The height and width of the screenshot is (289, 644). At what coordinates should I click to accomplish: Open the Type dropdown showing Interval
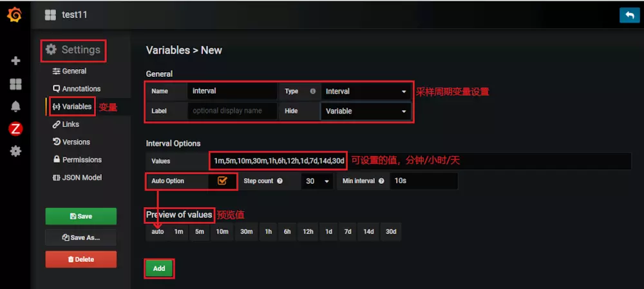point(366,92)
